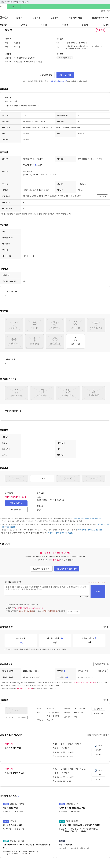This screenshot has width=110, height=868.
Task: Open the 취업지원 main menu
Action: pos(37,17)
